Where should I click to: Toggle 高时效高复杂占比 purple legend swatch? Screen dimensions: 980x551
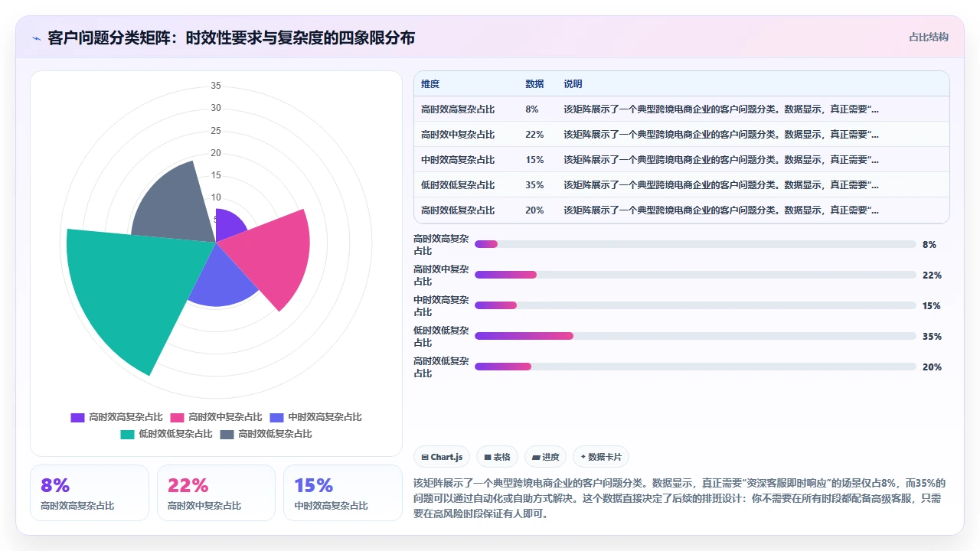pyautogui.click(x=77, y=417)
